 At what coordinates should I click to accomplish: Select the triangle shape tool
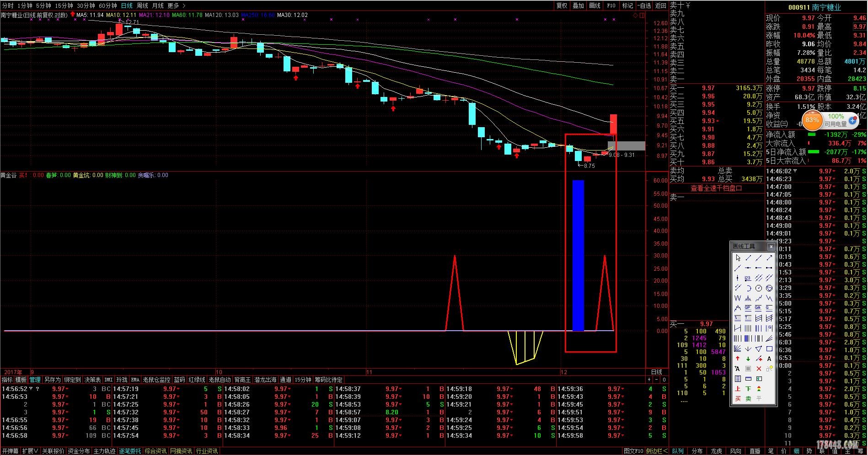(x=759, y=349)
